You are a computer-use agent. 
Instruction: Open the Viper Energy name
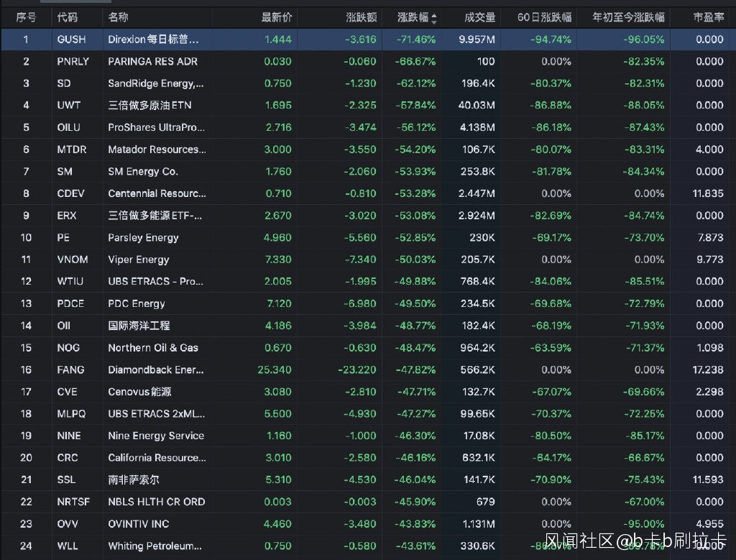coord(139,260)
